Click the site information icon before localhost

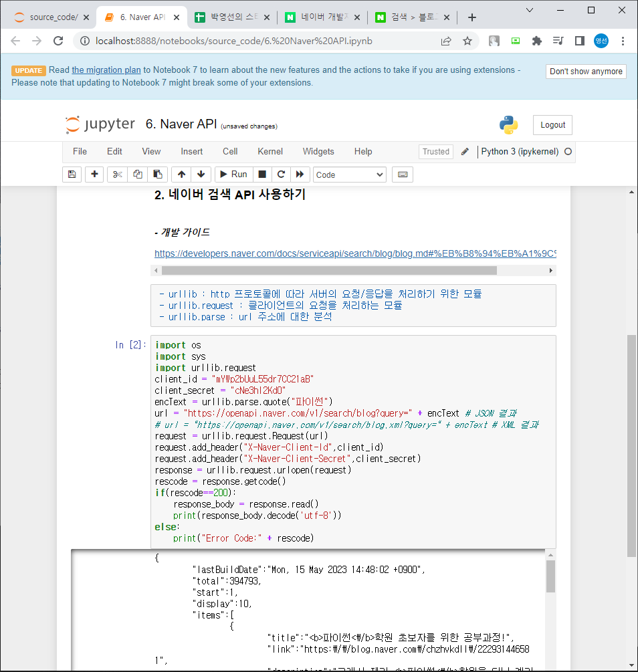85,41
